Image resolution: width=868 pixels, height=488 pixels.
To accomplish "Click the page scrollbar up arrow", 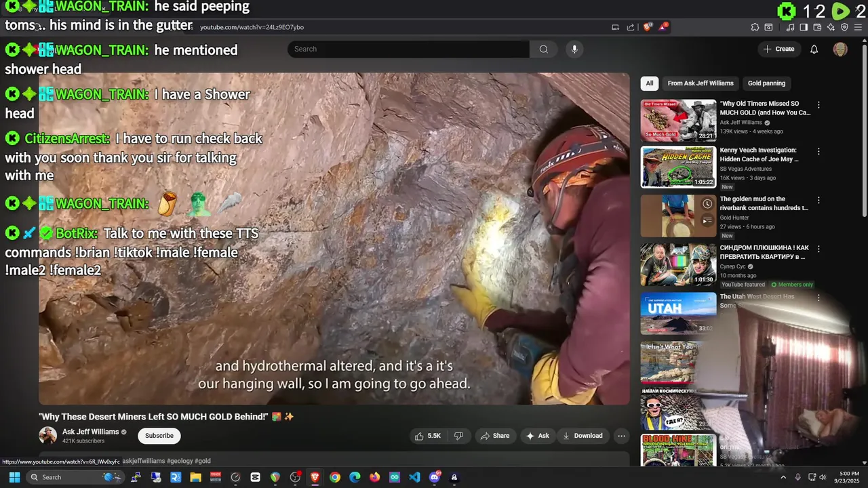I will point(865,40).
